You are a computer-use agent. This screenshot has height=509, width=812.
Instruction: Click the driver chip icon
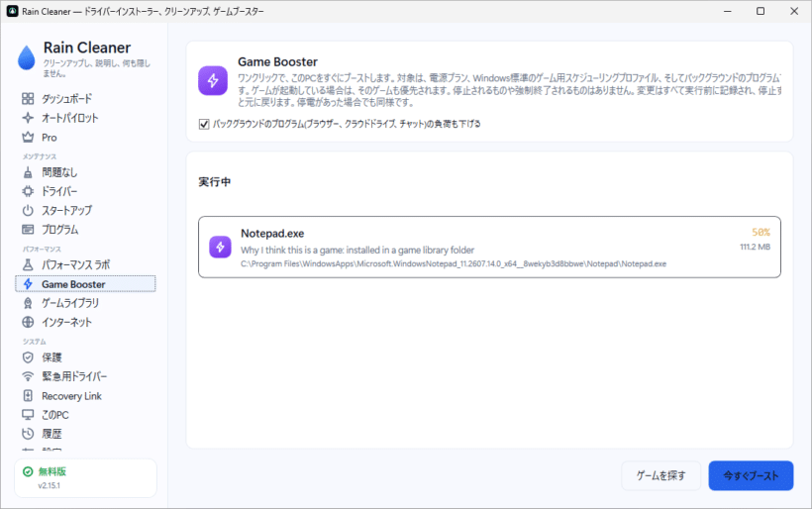28,191
